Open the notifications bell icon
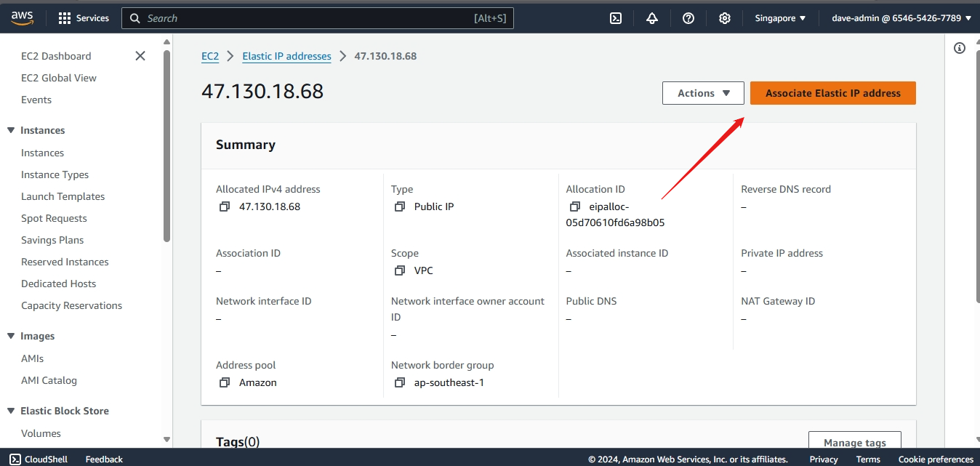980x466 pixels. point(652,18)
